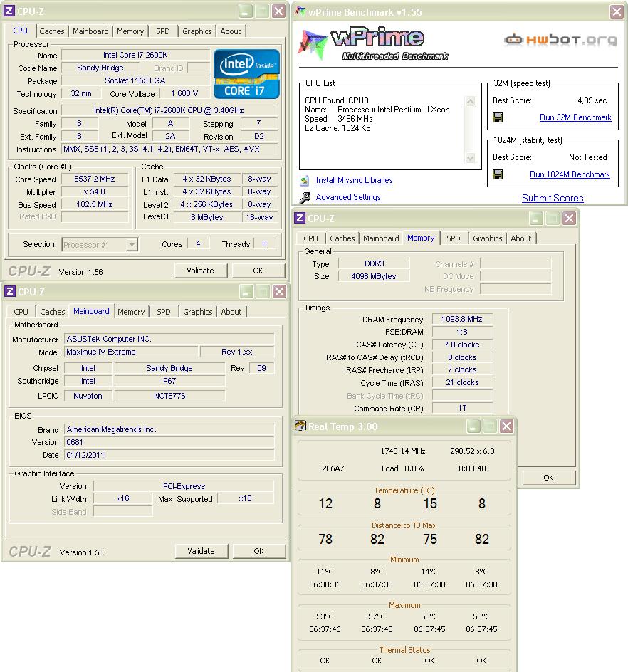Click Validate in the Mainboard CPU-Z window
The height and width of the screenshot is (672, 628).
tap(201, 551)
